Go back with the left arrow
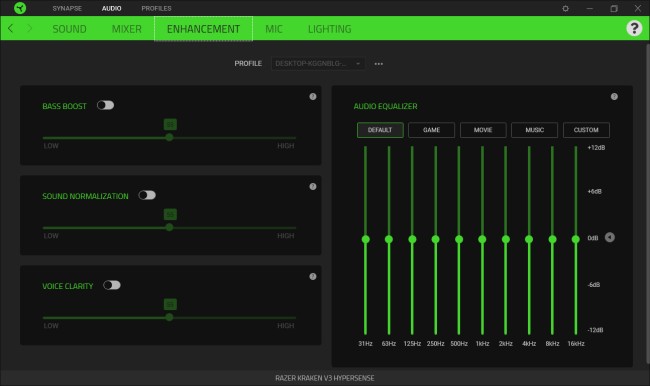 click(11, 28)
